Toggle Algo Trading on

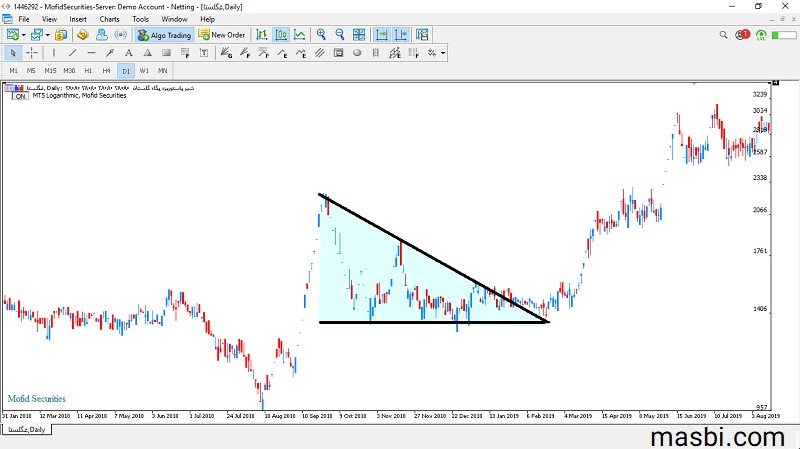click(x=164, y=35)
